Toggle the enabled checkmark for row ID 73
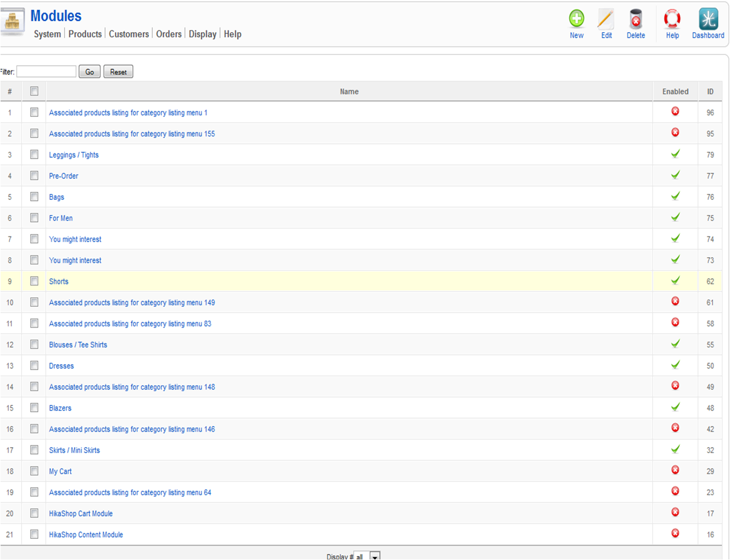The image size is (733, 560). (x=675, y=259)
